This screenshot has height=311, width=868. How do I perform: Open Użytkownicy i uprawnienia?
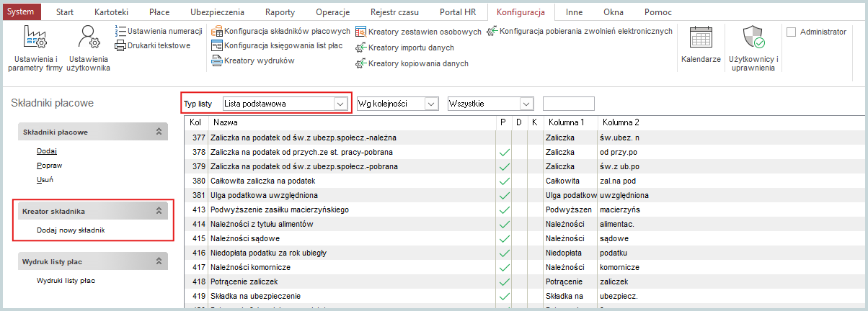753,48
